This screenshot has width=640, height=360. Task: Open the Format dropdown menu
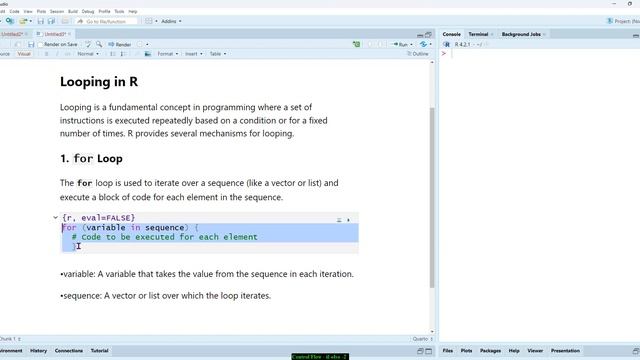click(168, 54)
